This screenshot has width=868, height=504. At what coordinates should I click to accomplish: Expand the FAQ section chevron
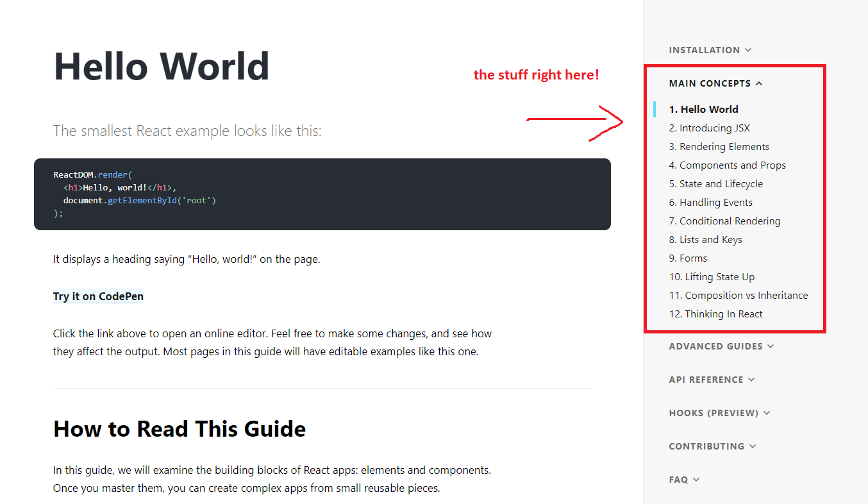click(x=696, y=480)
